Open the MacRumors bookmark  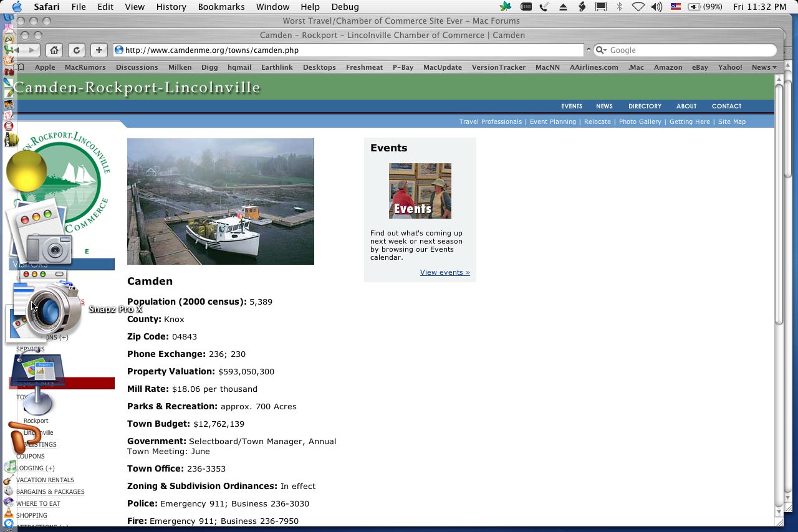click(x=85, y=67)
